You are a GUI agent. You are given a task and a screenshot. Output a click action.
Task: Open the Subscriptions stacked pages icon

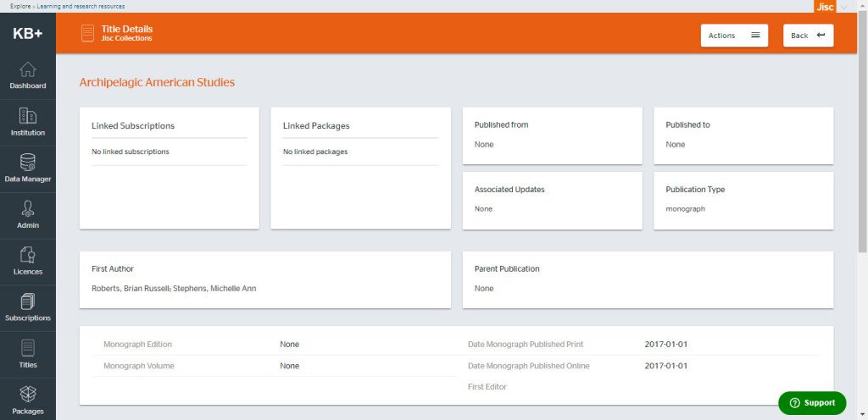[x=28, y=301]
